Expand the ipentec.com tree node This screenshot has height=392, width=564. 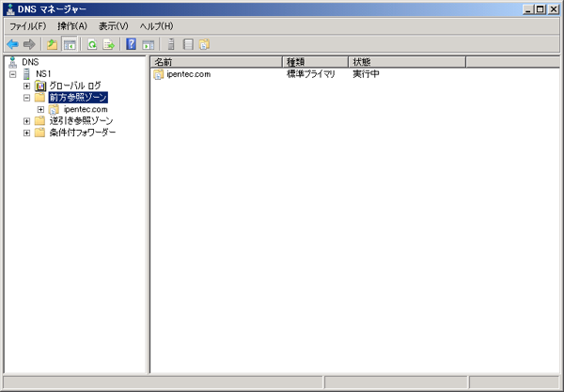coord(40,109)
